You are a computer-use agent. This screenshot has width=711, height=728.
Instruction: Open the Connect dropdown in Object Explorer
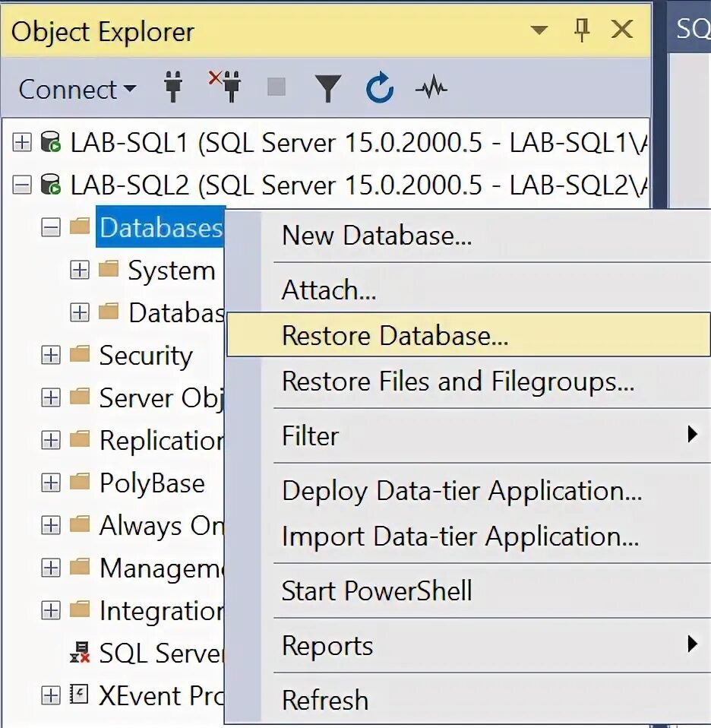pyautogui.click(x=77, y=89)
